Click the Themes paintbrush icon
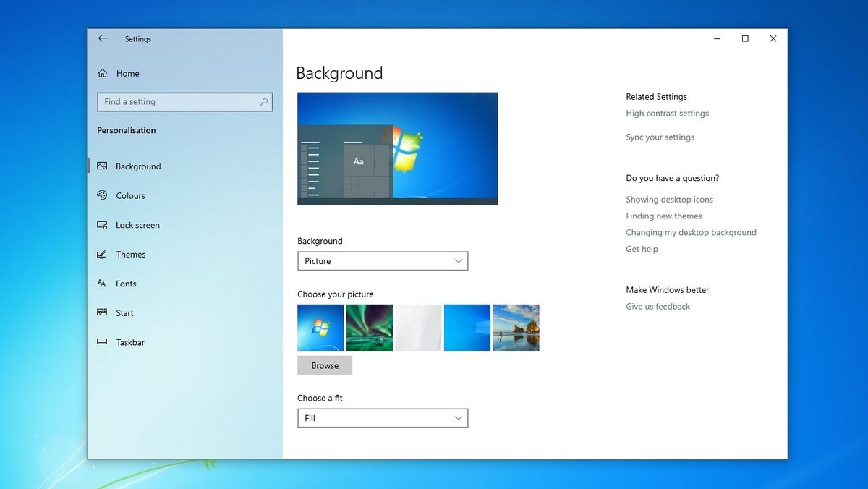 click(x=102, y=254)
